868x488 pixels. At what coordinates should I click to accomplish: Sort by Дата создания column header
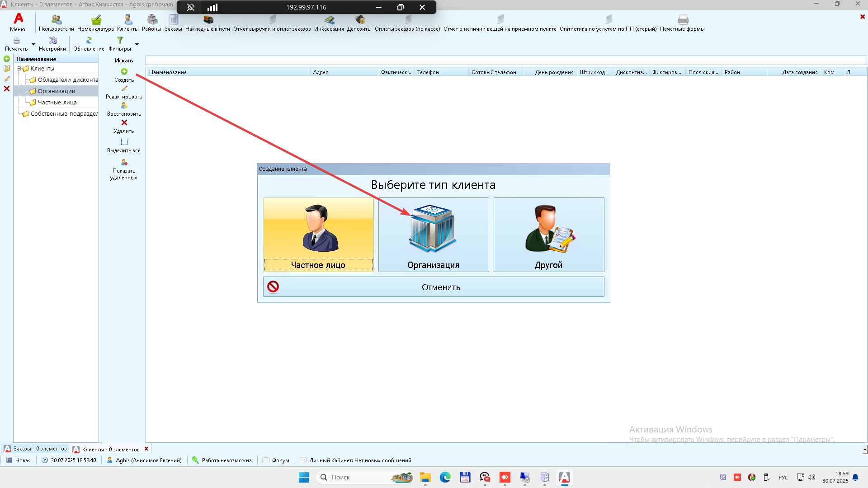(794, 72)
